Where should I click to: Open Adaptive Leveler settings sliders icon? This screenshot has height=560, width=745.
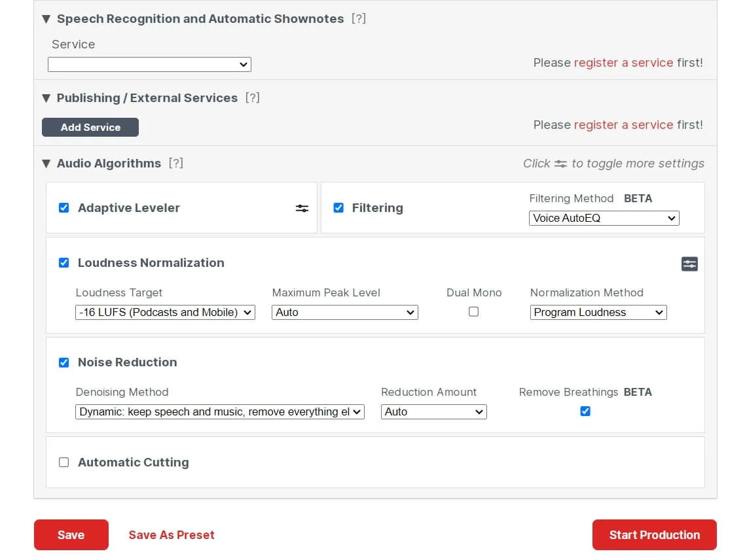[302, 208]
